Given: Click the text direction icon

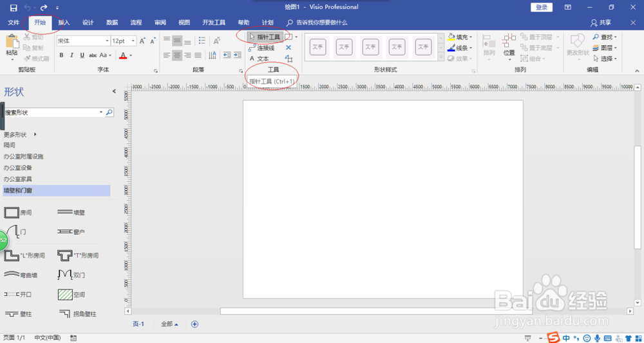Looking at the screenshot, I should pyautogui.click(x=213, y=55).
